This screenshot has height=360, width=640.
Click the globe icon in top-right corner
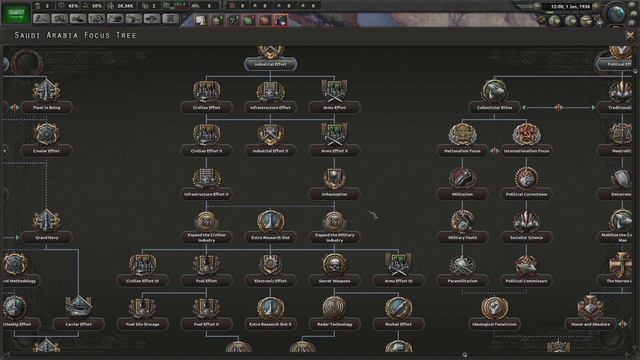pyautogui.click(x=616, y=14)
